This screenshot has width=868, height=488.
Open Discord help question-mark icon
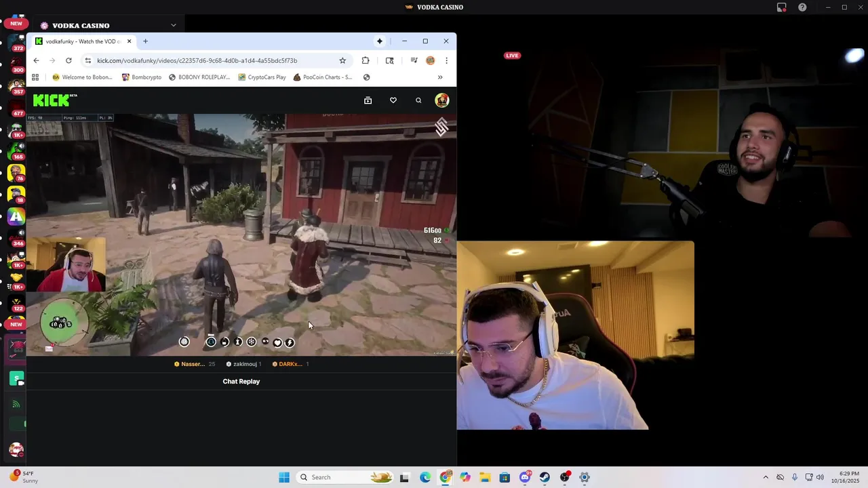[803, 7]
